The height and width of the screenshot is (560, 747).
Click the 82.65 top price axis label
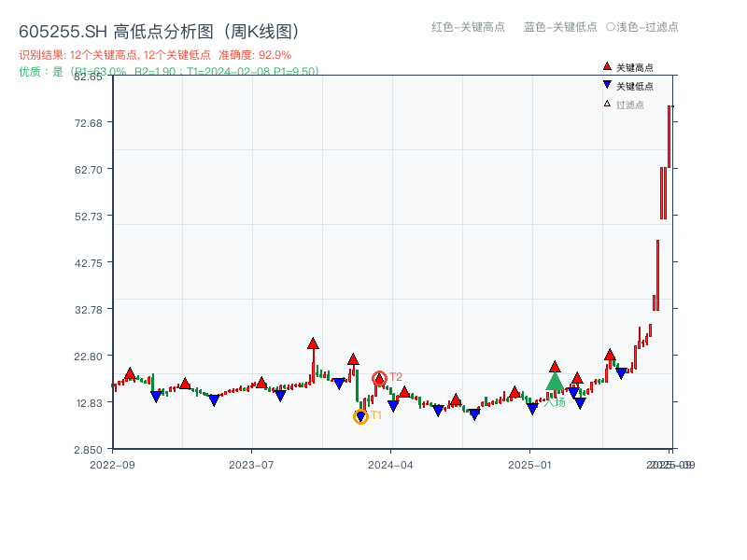89,78
